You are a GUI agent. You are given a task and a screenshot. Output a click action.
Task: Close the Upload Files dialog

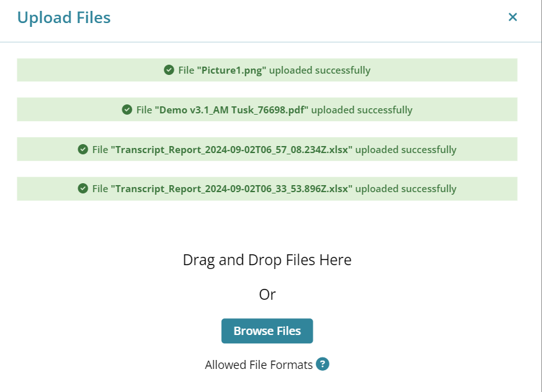click(x=513, y=17)
